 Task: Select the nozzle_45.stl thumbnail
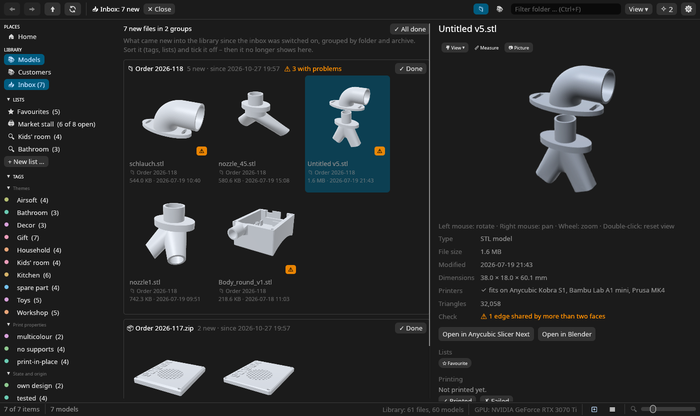coord(263,114)
